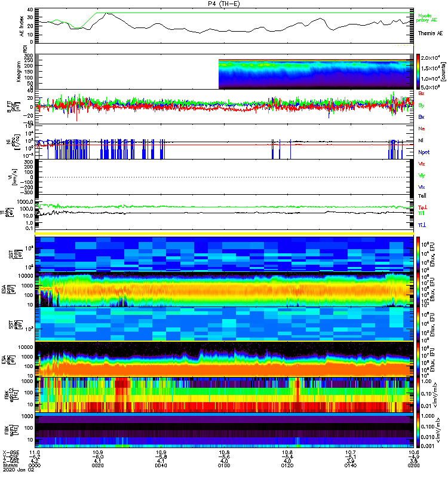The image size is (448, 478).
Task: Click the 2.0×10⁴ Keogram color bar value
Action: [430, 58]
